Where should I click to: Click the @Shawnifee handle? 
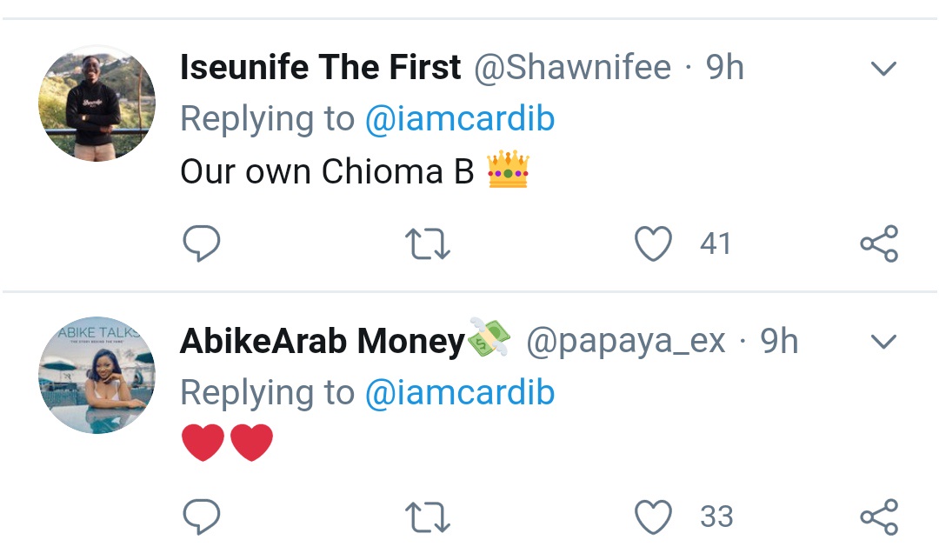point(572,68)
